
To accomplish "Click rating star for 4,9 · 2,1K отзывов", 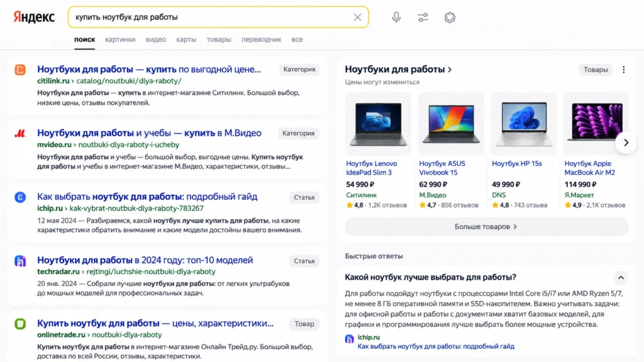I will pyautogui.click(x=568, y=205).
